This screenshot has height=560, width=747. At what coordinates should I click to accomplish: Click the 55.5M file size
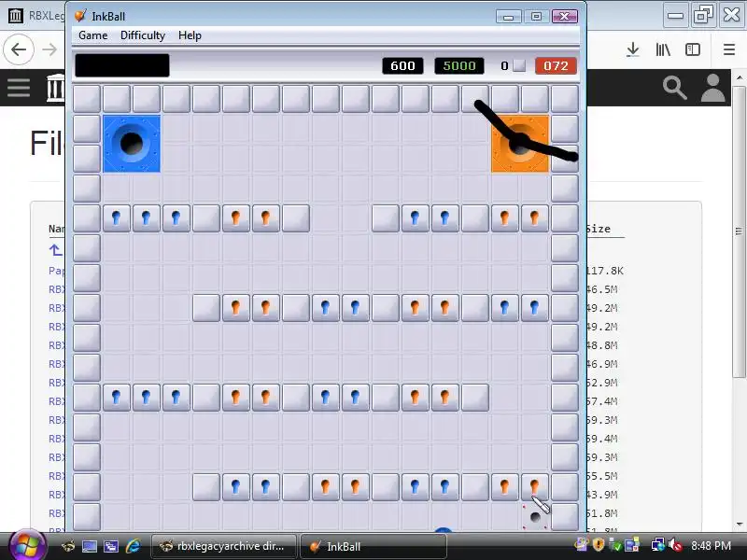pos(602,476)
